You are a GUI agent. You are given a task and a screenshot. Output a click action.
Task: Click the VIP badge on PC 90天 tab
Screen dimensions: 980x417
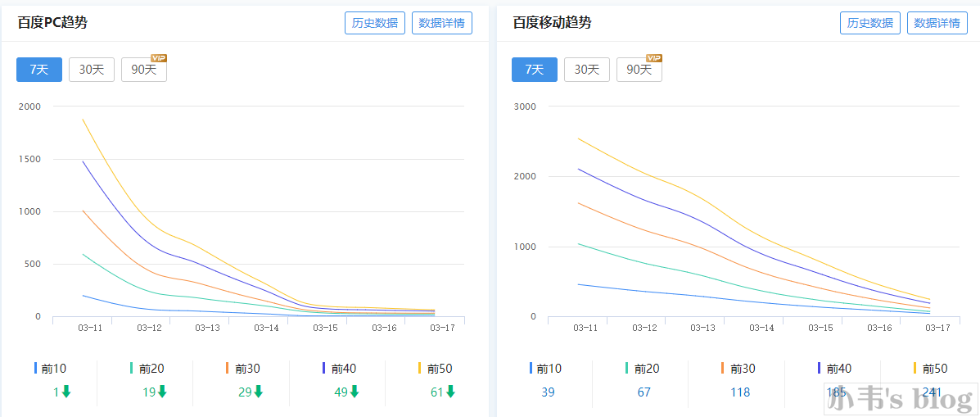pos(159,58)
